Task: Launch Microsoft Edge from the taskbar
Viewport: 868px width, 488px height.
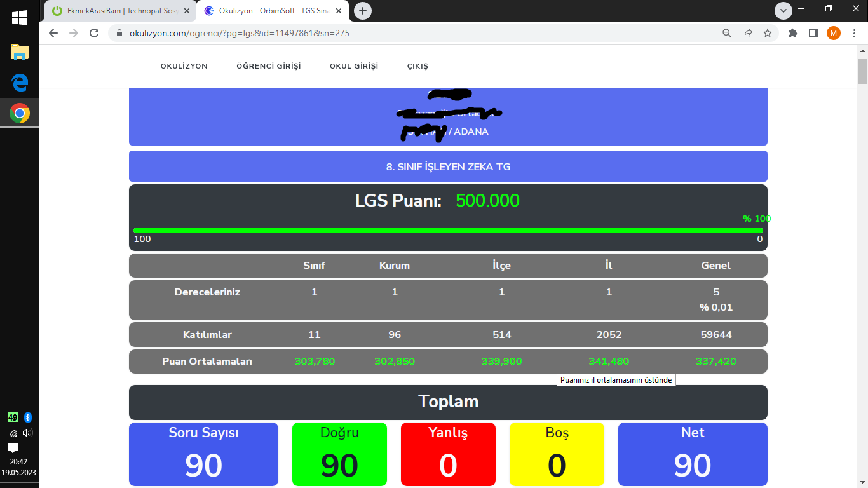Action: [20, 82]
